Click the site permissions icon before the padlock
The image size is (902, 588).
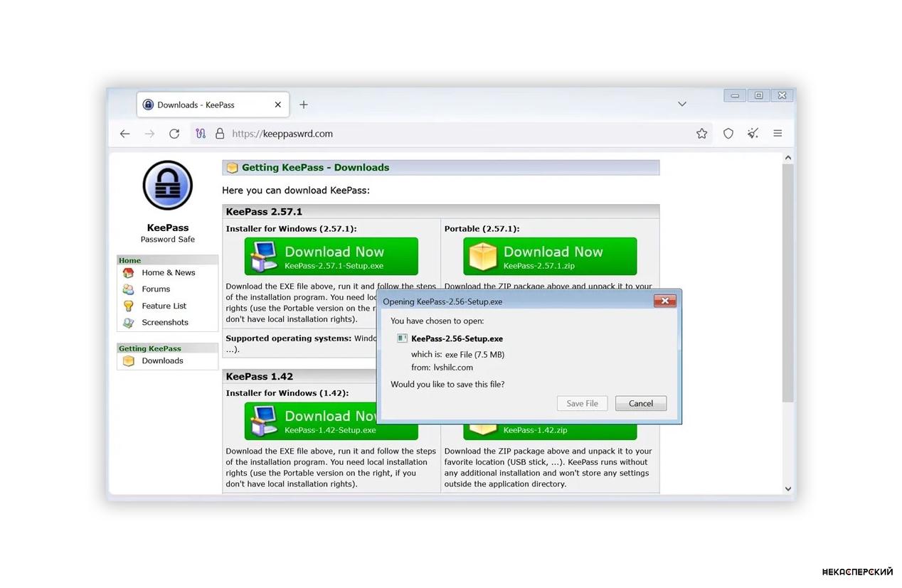pos(201,134)
